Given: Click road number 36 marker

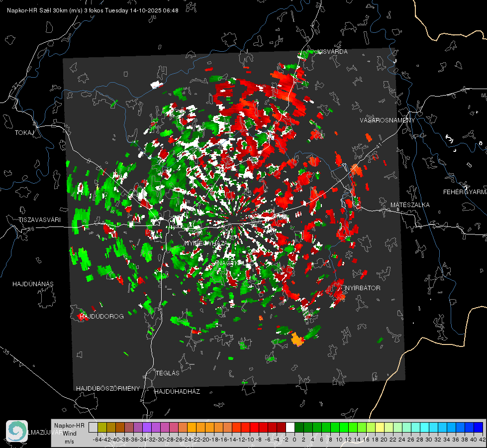Looking at the screenshot, I should [31, 229].
